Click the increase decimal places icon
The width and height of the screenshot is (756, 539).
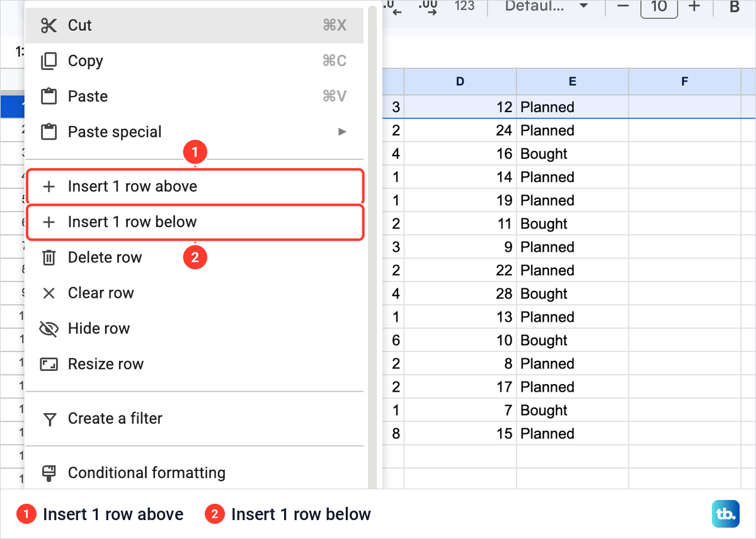(428, 8)
